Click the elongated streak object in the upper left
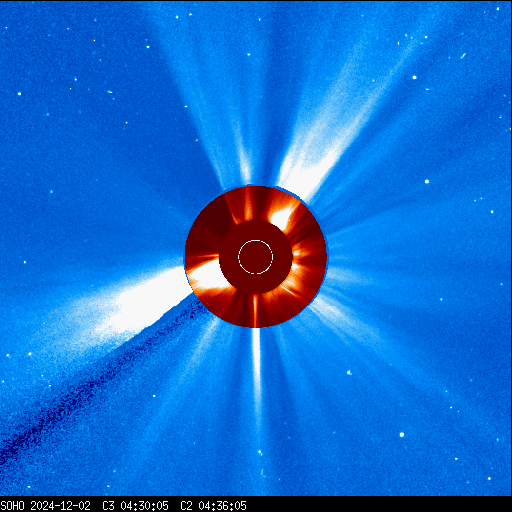The width and height of the screenshot is (512, 512). [x=110, y=92]
